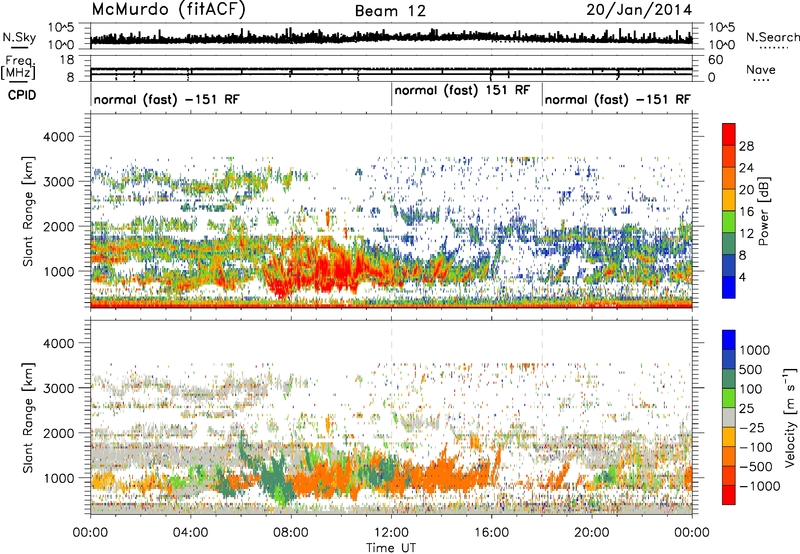Click the date 20/Jan/2014
This screenshot has height=554, width=800.
639,10
